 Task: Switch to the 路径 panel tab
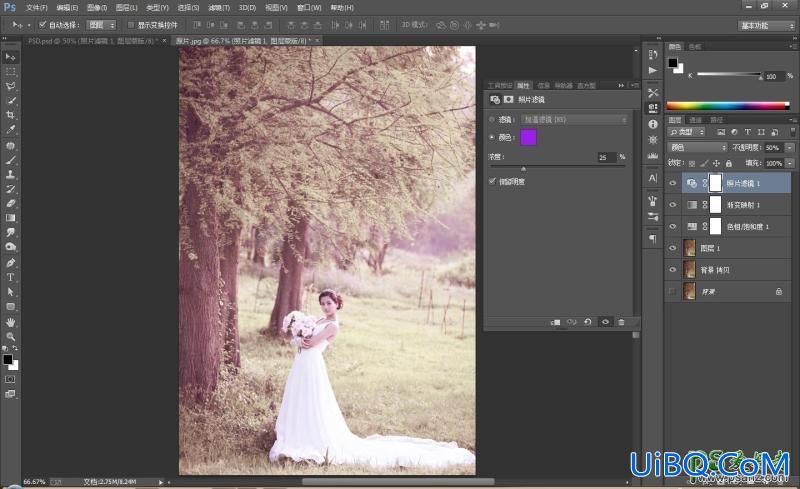(x=716, y=119)
